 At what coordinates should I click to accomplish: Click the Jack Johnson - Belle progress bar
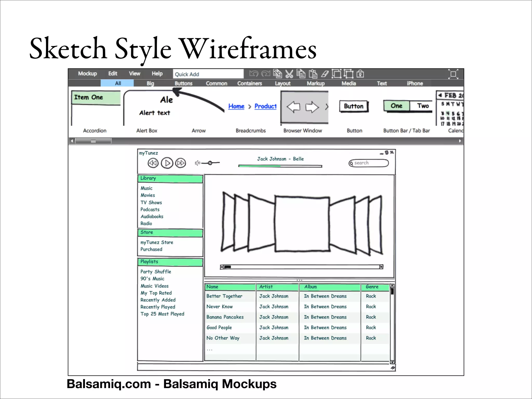click(x=280, y=166)
